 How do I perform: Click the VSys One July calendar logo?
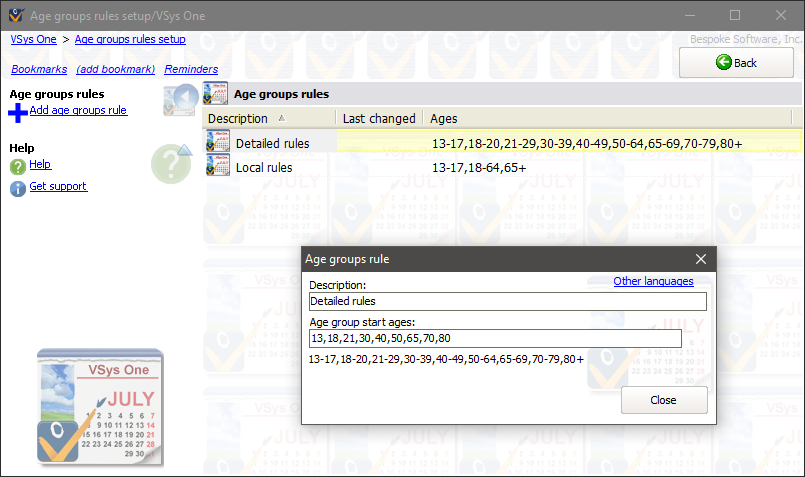coord(98,407)
